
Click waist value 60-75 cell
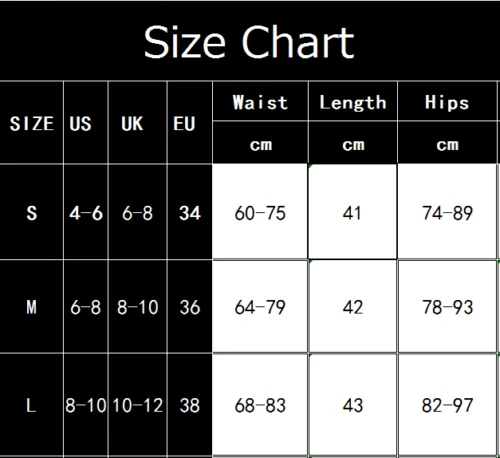pyautogui.click(x=260, y=211)
